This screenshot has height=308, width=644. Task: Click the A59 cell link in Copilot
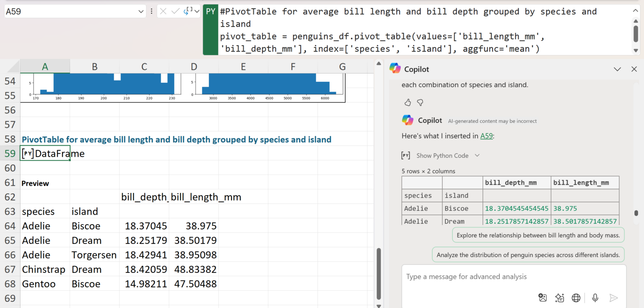pos(486,136)
